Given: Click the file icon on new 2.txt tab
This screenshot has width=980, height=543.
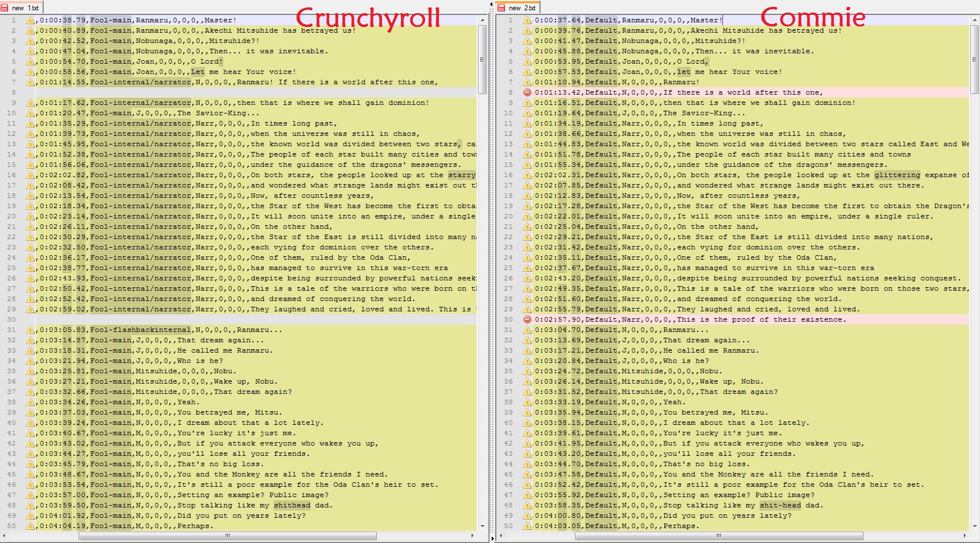Looking at the screenshot, I should pyautogui.click(x=501, y=8).
